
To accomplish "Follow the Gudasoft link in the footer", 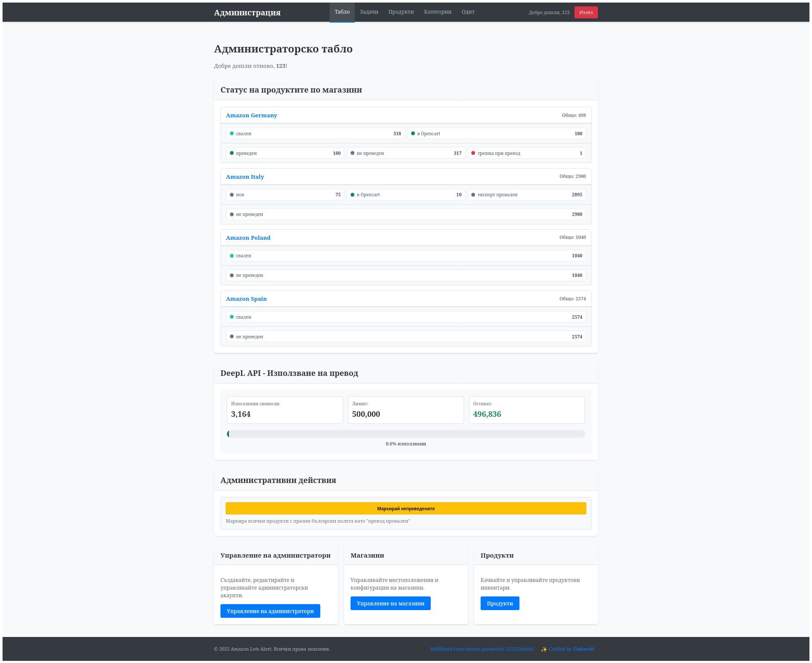I will (x=583, y=649).
